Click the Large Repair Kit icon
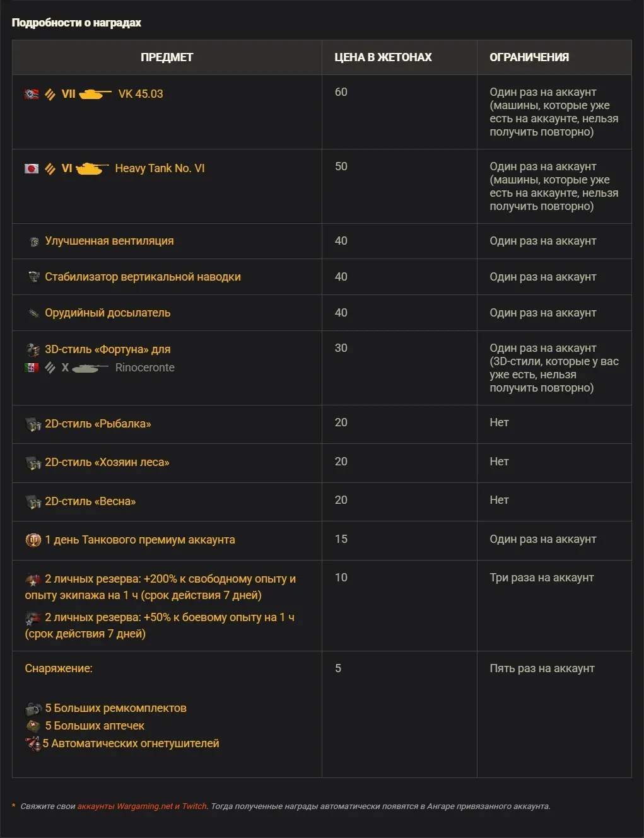 pyautogui.click(x=33, y=709)
